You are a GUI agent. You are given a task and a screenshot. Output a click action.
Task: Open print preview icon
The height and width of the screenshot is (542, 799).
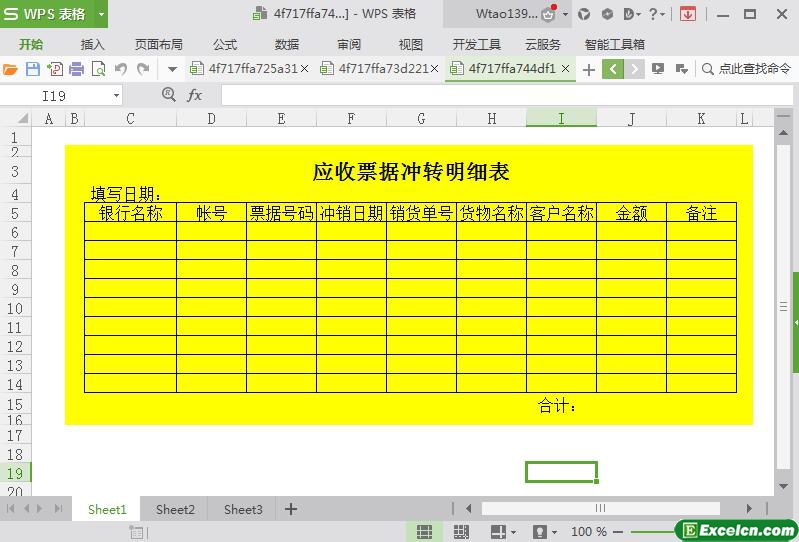coord(98,69)
